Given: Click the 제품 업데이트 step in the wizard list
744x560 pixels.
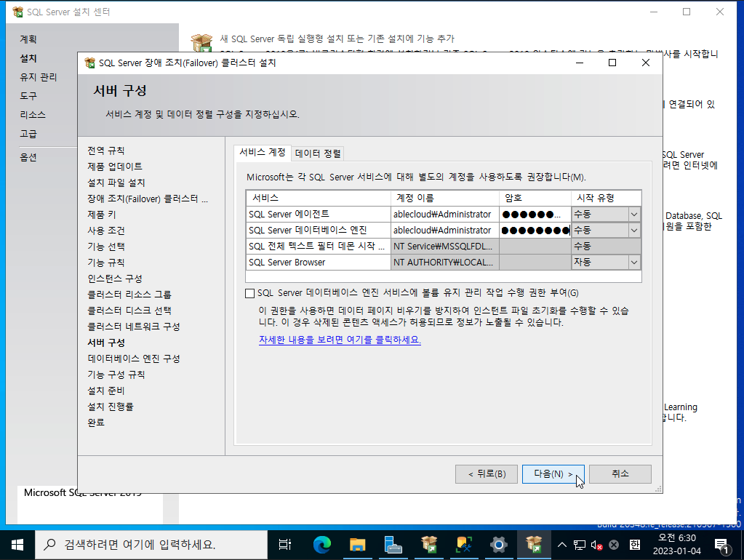Looking at the screenshot, I should 115,167.
